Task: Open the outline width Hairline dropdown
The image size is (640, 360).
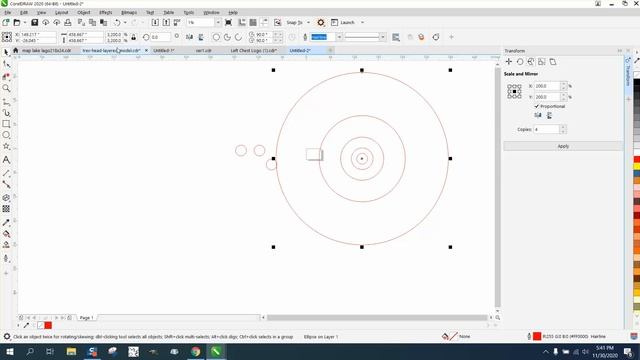Action: coord(339,37)
